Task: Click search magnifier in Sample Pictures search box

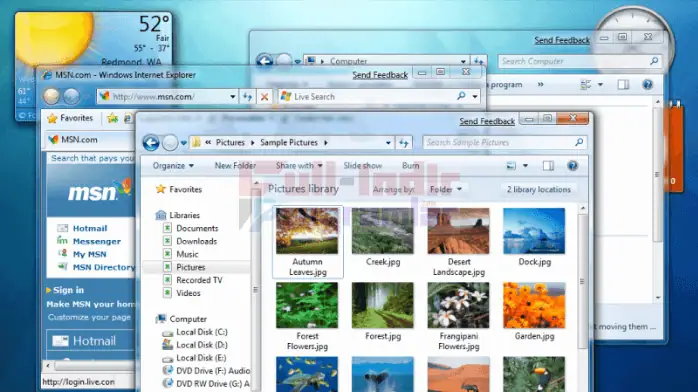Action: pyautogui.click(x=579, y=142)
